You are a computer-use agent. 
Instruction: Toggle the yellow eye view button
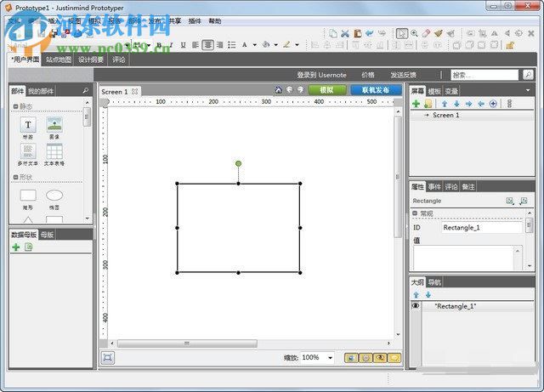click(x=381, y=358)
